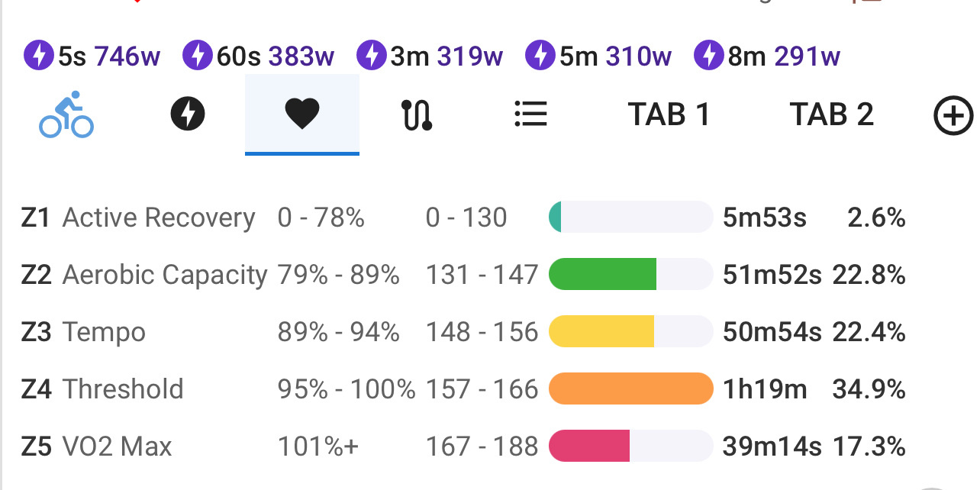The height and width of the screenshot is (490, 980).
Task: Show the list view tab
Action: pyautogui.click(x=530, y=114)
